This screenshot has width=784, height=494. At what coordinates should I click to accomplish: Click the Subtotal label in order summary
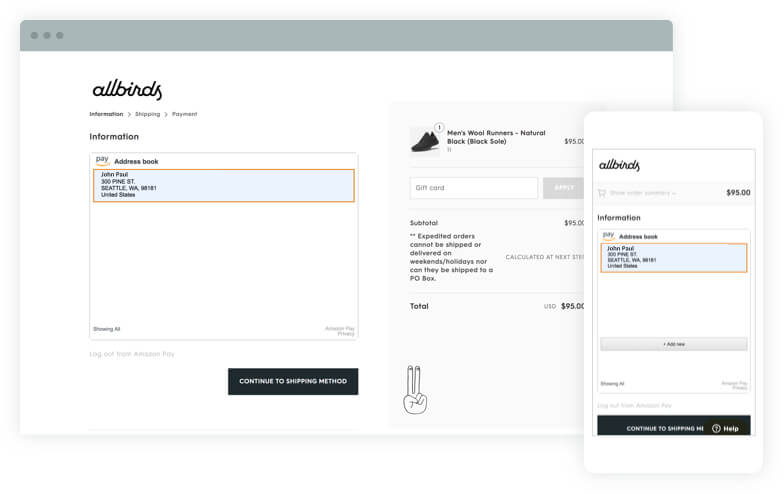[x=424, y=223]
